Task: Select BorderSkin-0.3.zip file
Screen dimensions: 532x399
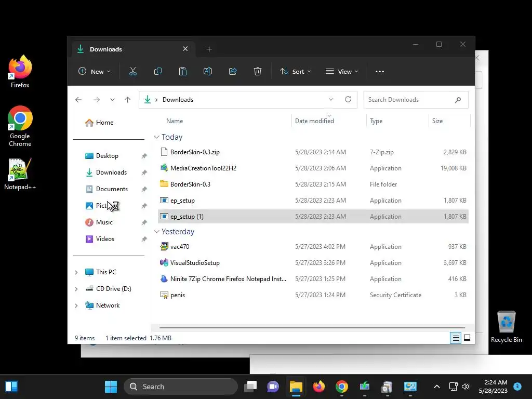Action: click(313, 152)
